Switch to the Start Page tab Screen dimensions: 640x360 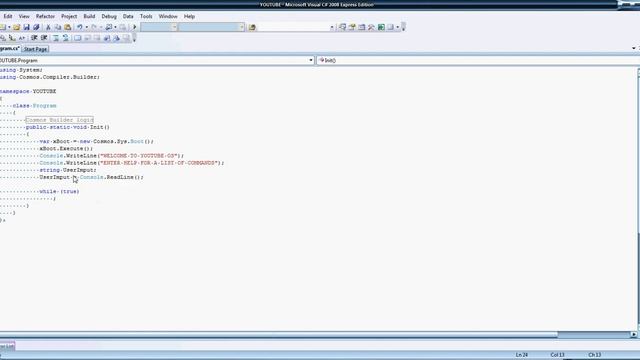pos(35,49)
